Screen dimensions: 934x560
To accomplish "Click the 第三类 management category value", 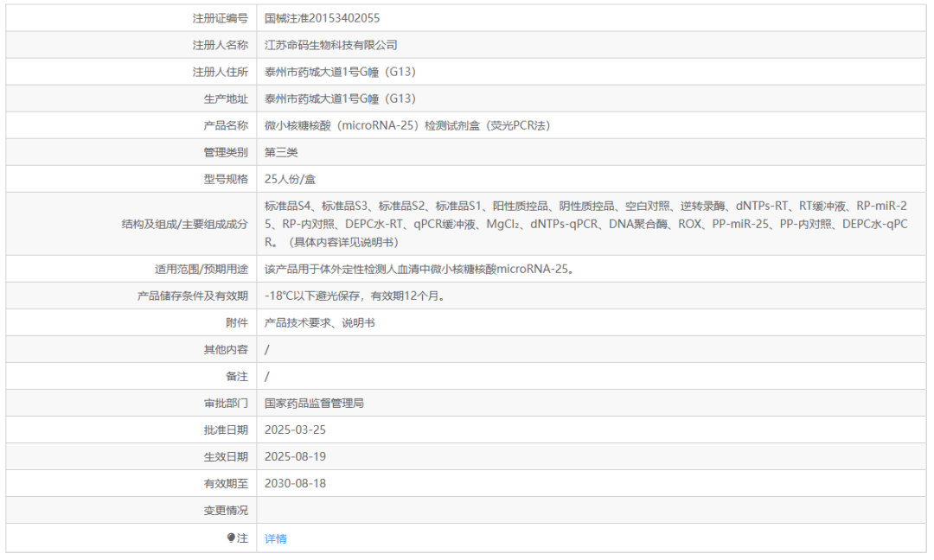I will click(x=281, y=152).
